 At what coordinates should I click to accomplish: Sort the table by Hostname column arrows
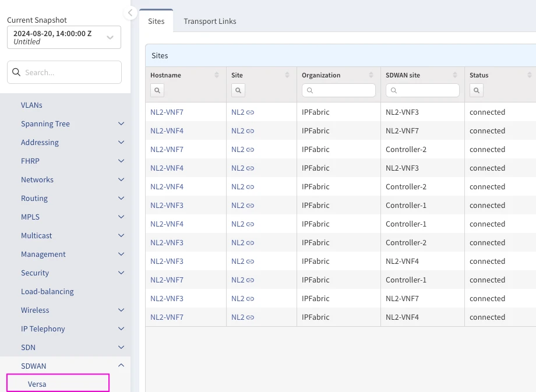217,75
